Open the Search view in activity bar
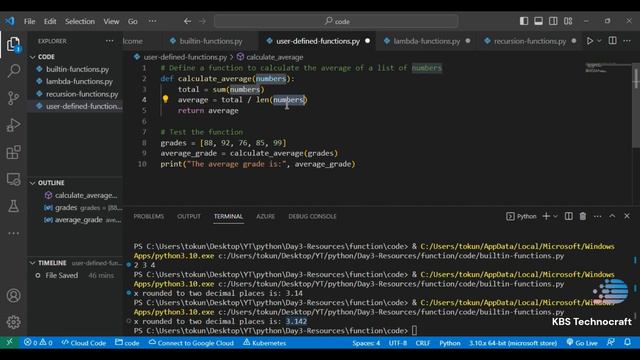This screenshot has width=640, height=360. pos(13,71)
